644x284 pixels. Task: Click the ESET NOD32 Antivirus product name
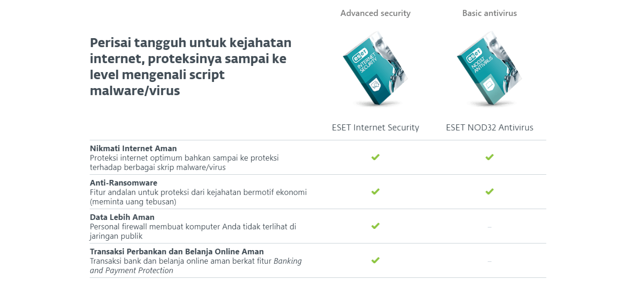489,128
